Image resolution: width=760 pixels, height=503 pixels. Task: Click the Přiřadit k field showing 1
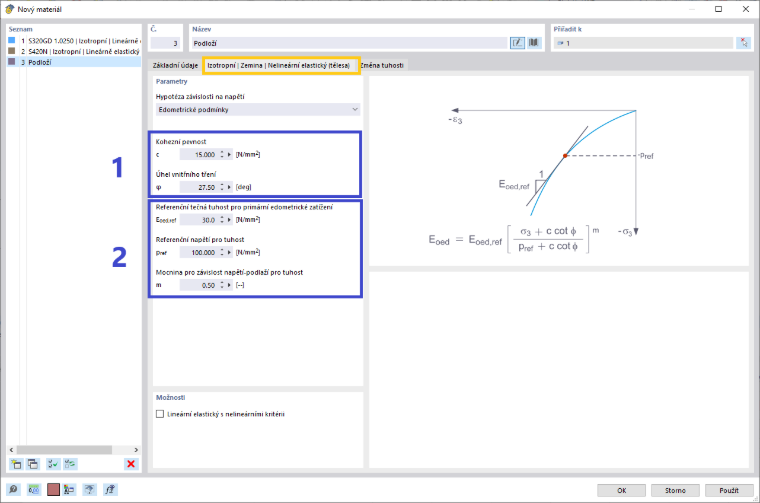click(x=644, y=43)
